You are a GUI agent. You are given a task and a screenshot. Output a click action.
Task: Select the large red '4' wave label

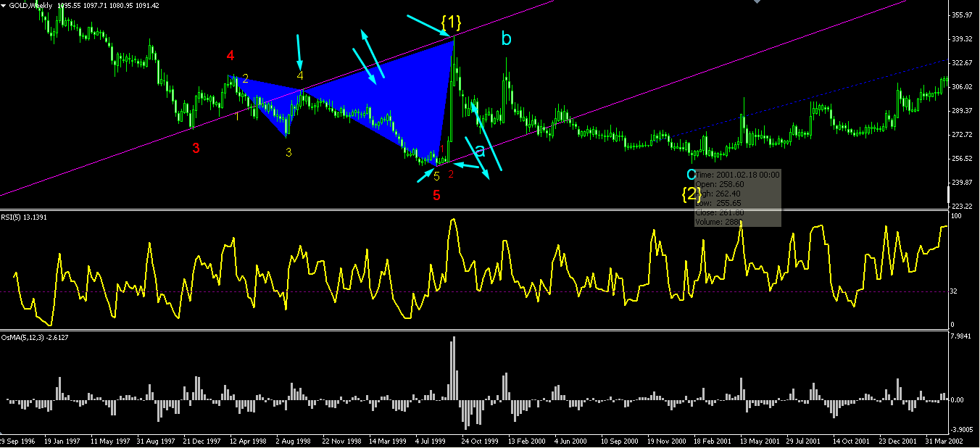pyautogui.click(x=230, y=56)
